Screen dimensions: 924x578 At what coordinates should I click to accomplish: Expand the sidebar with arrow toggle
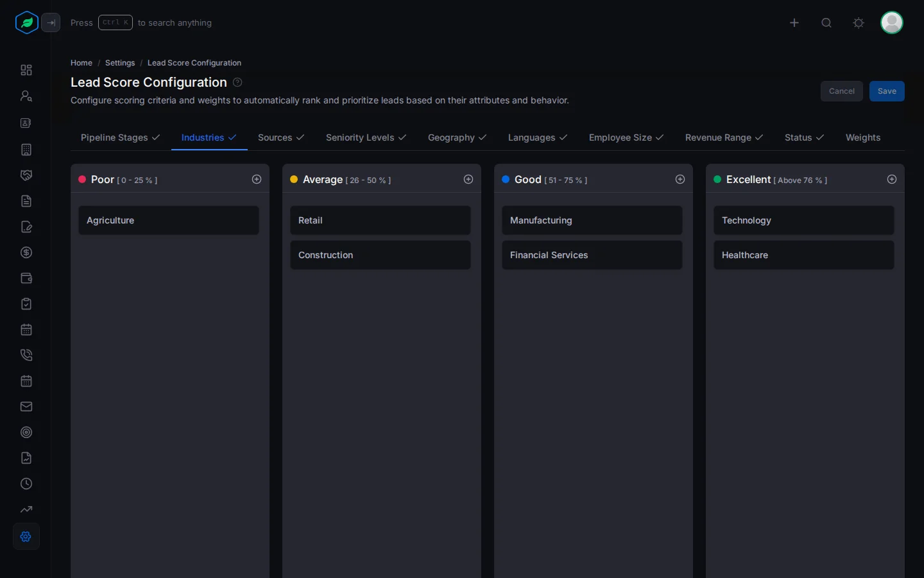point(51,22)
